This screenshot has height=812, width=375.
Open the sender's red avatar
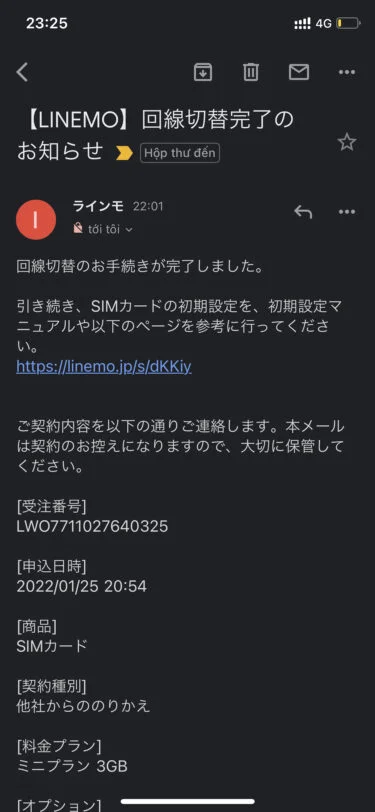point(36,220)
